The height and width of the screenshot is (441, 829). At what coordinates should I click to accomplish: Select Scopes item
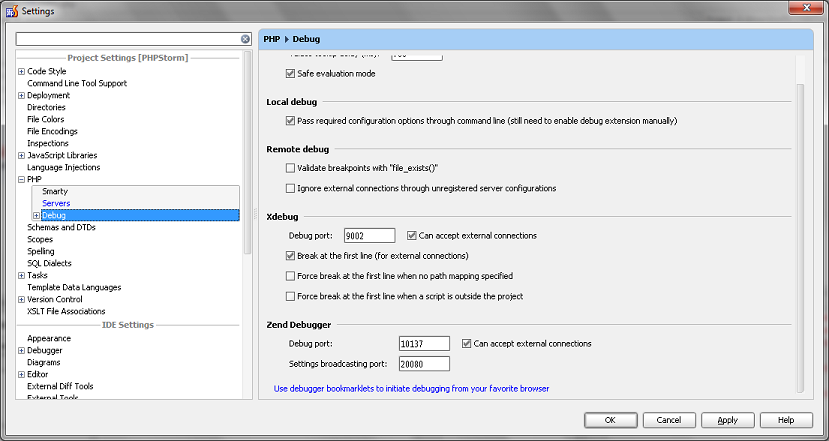(x=40, y=240)
